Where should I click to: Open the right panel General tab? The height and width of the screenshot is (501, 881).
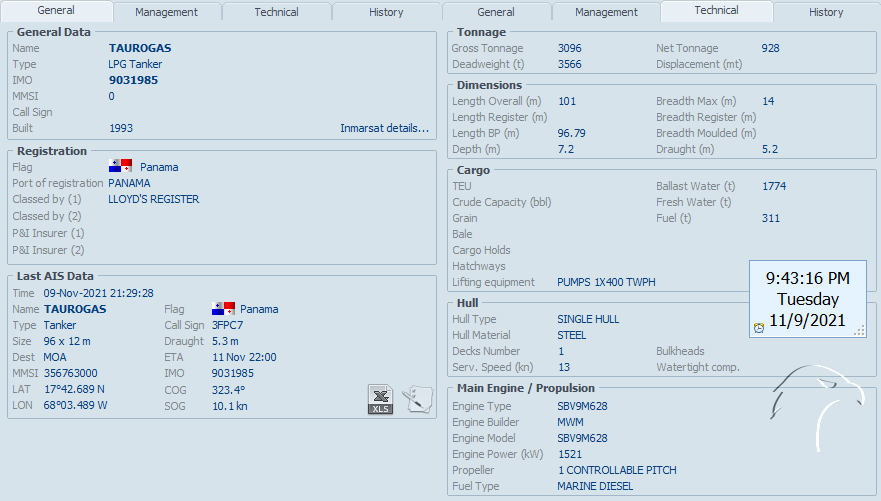(x=496, y=12)
